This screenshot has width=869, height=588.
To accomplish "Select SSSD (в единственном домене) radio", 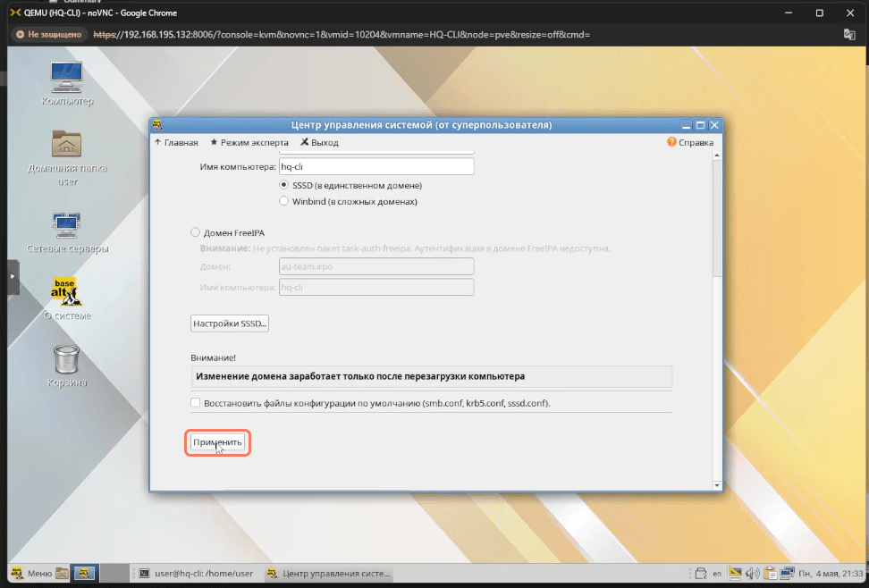I will [283, 185].
